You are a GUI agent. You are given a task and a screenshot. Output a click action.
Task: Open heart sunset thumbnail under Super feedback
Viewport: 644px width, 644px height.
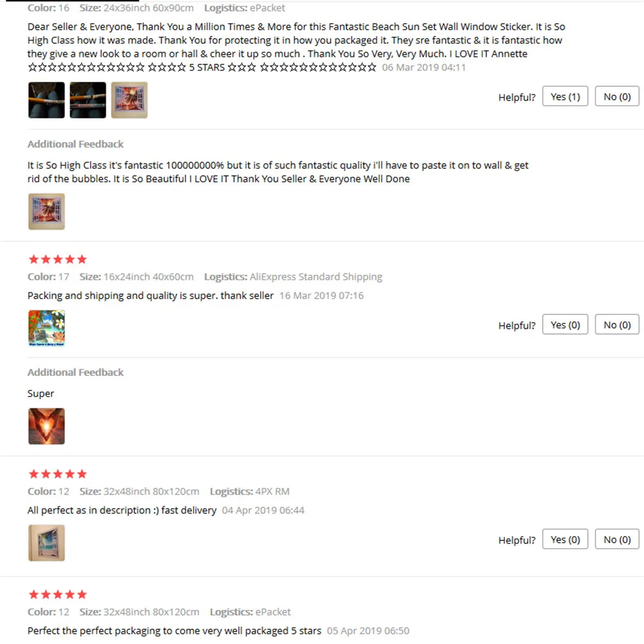pyautogui.click(x=46, y=426)
